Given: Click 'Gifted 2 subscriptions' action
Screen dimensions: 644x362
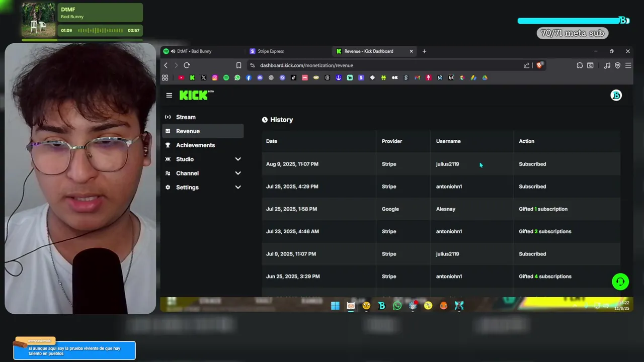Looking at the screenshot, I should 545,232.
